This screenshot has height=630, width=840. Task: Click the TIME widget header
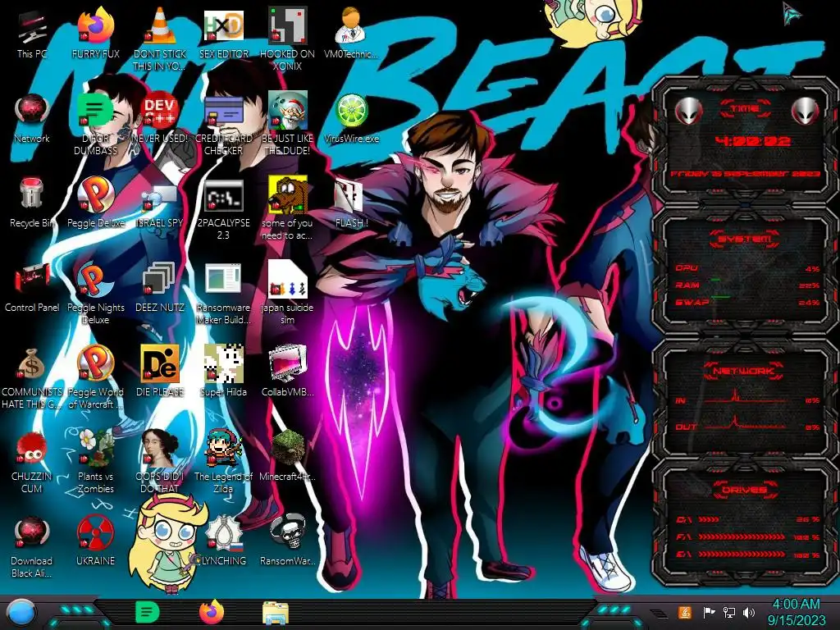(745, 109)
